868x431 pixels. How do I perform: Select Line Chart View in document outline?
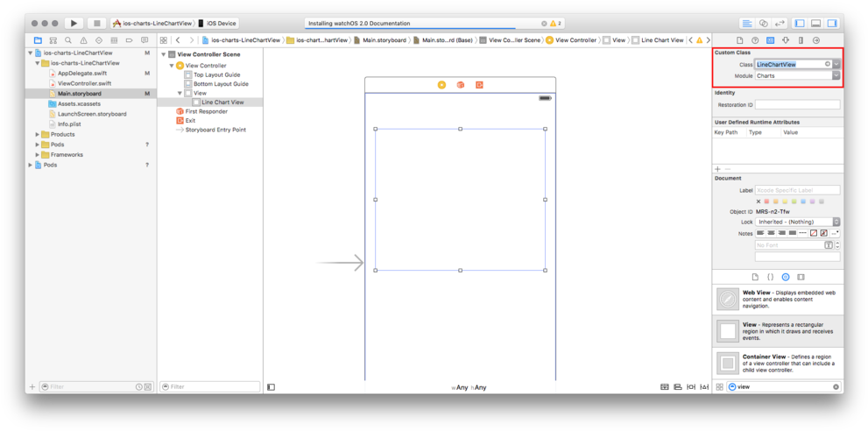click(x=222, y=102)
